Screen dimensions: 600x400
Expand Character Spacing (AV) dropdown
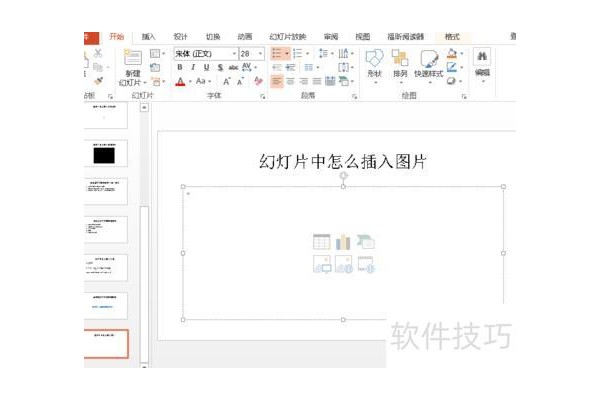pos(256,67)
